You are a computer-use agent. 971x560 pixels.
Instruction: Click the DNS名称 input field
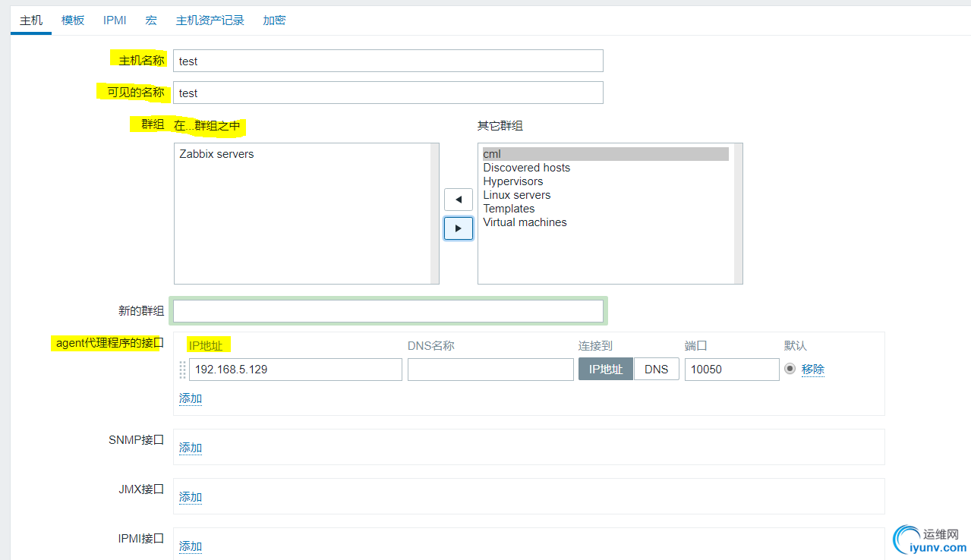(490, 370)
